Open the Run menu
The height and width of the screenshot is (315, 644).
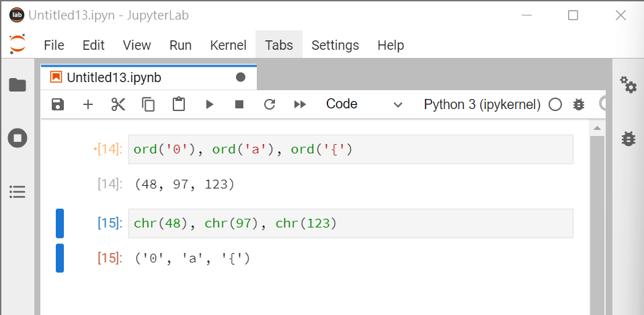click(180, 45)
